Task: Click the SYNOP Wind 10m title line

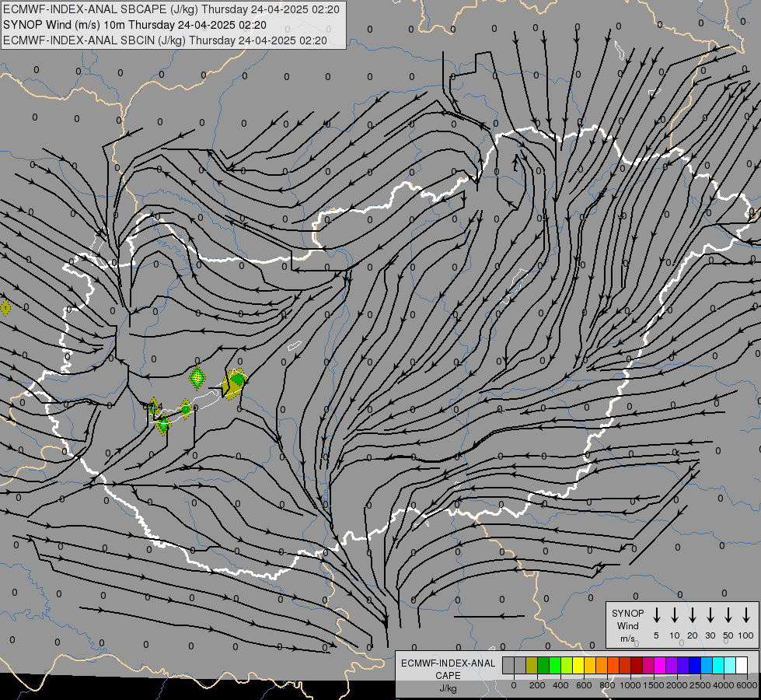Action: [x=134, y=25]
